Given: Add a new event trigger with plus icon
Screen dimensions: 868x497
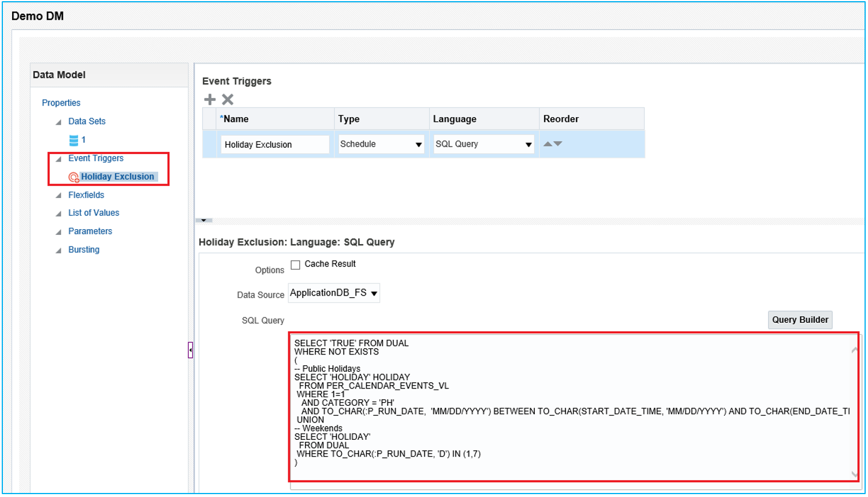Looking at the screenshot, I should pos(210,99).
